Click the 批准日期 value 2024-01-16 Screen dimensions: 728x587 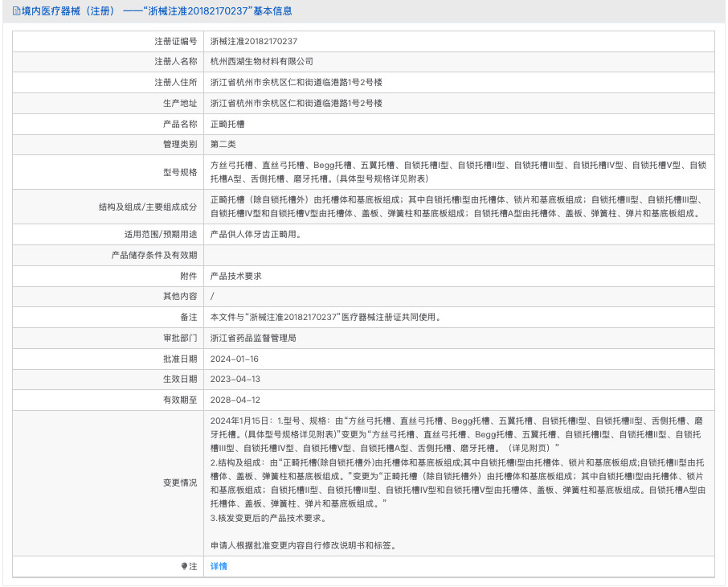(x=235, y=359)
